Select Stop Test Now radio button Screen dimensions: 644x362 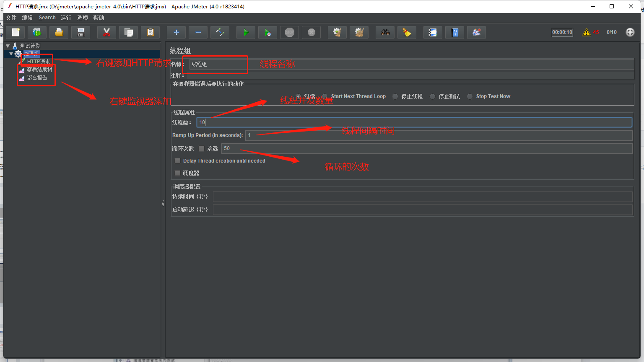[x=470, y=96]
